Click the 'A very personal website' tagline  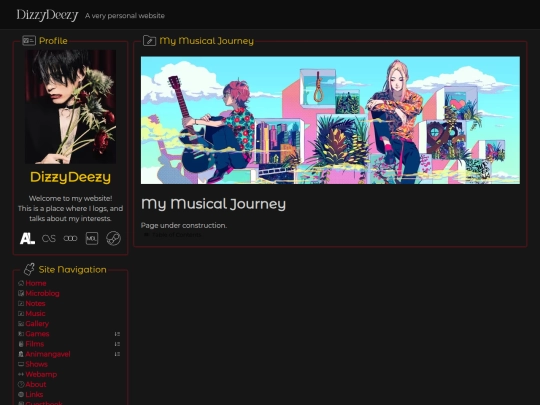point(125,15)
